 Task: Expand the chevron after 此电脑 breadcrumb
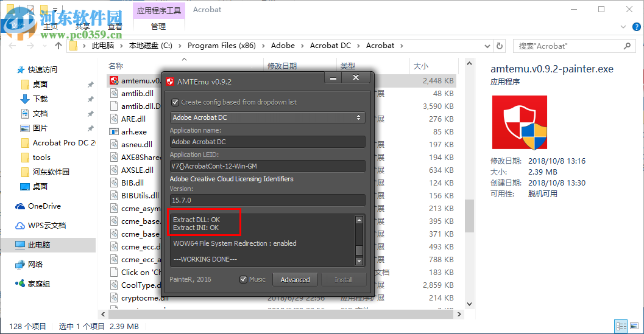click(122, 46)
